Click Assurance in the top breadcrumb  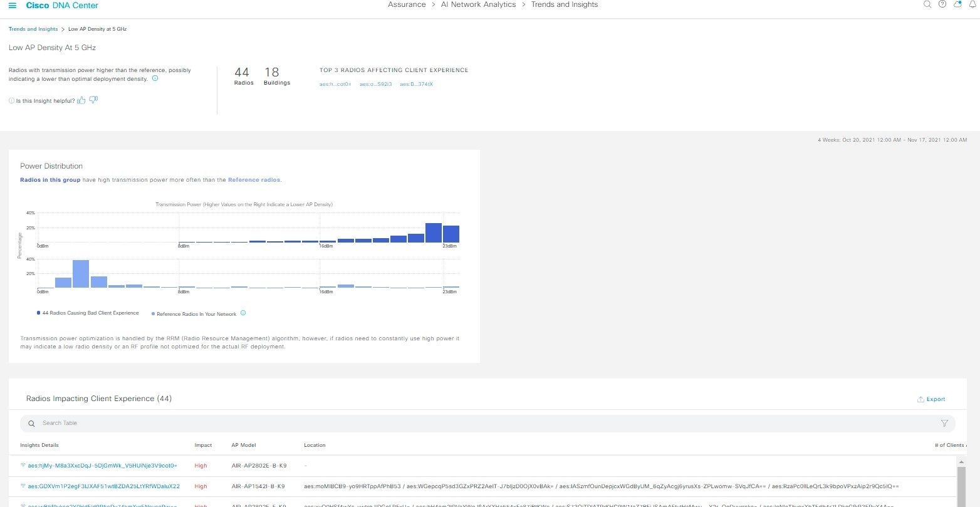(407, 4)
